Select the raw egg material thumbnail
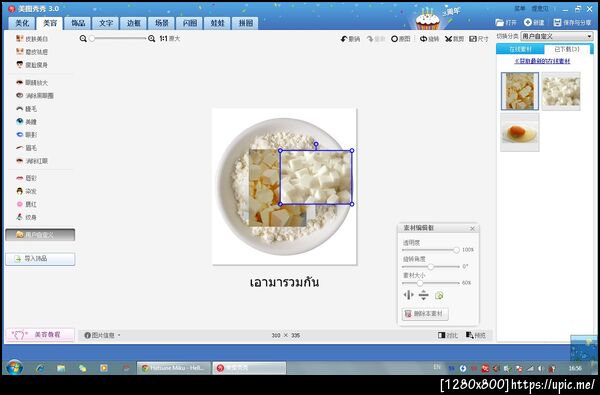The height and width of the screenshot is (395, 600). click(520, 132)
